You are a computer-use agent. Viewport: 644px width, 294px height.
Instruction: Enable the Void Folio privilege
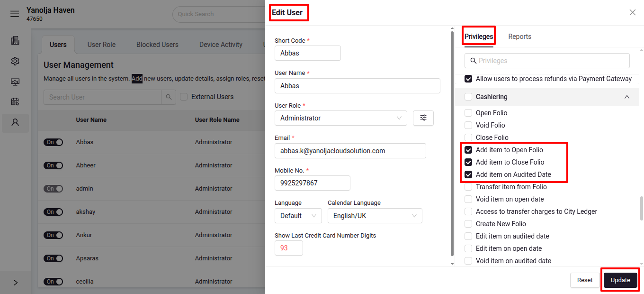click(468, 125)
